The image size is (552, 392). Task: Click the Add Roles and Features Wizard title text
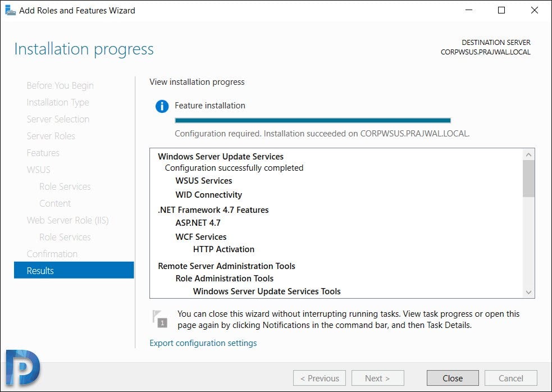77,11
